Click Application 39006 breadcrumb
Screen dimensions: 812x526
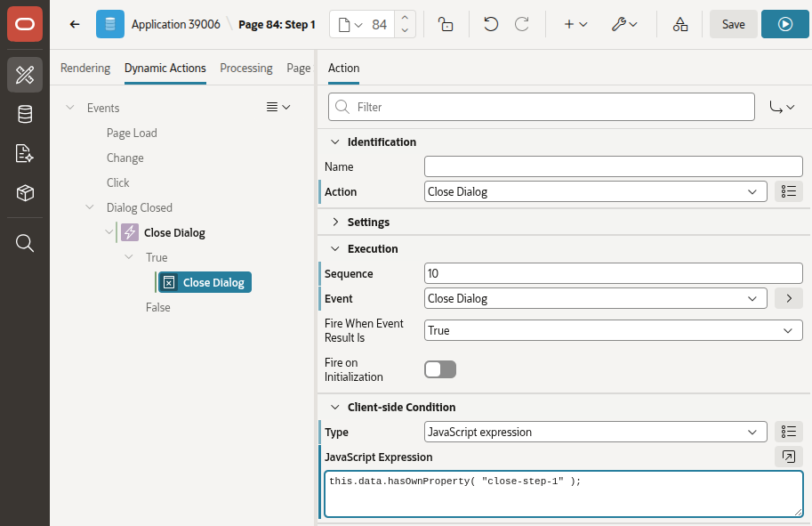[175, 24]
